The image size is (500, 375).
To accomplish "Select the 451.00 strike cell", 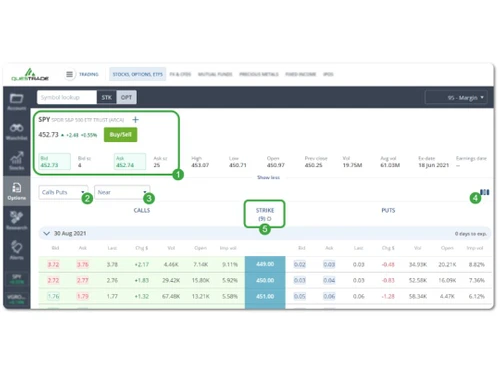I will [x=265, y=296].
